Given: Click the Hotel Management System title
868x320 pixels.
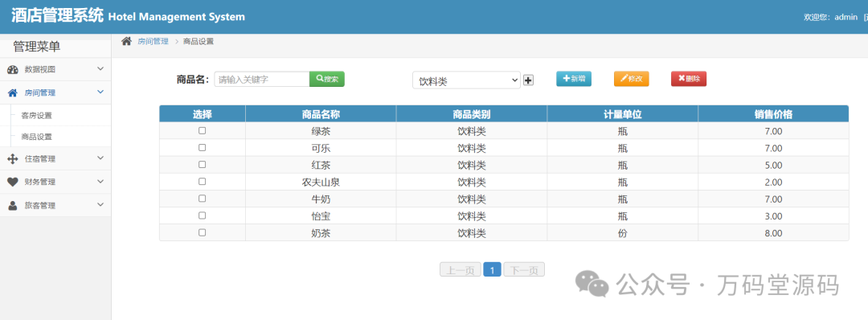Looking at the screenshot, I should pos(177,17).
